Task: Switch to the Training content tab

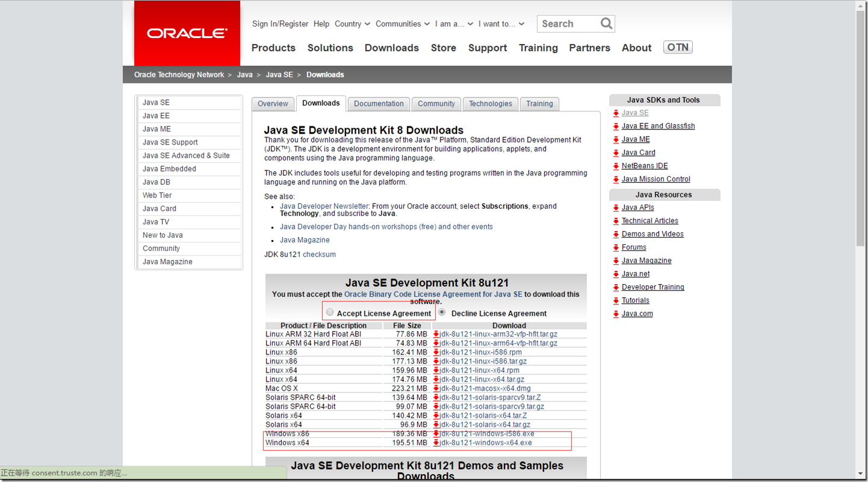Action: [539, 104]
